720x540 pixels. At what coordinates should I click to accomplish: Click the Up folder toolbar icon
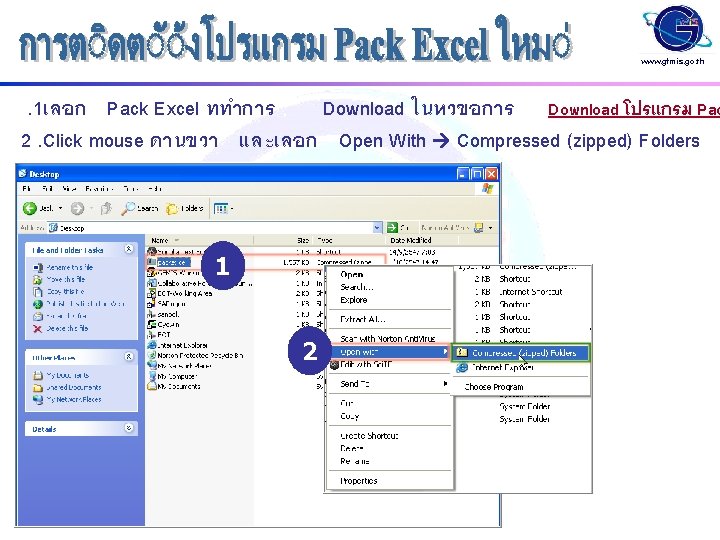106,208
